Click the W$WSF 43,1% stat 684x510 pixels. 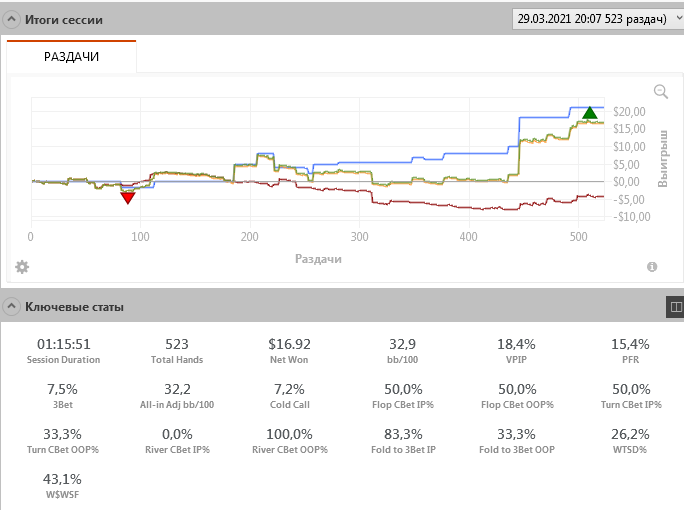point(62,486)
